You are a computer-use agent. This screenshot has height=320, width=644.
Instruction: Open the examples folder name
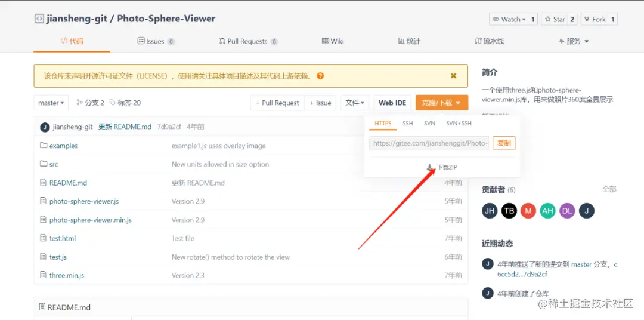[x=63, y=146]
